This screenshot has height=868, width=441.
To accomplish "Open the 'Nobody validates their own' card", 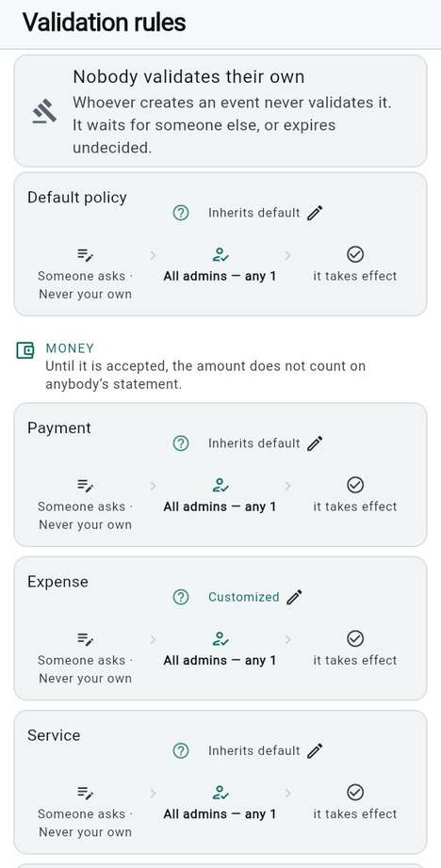I will (220, 111).
